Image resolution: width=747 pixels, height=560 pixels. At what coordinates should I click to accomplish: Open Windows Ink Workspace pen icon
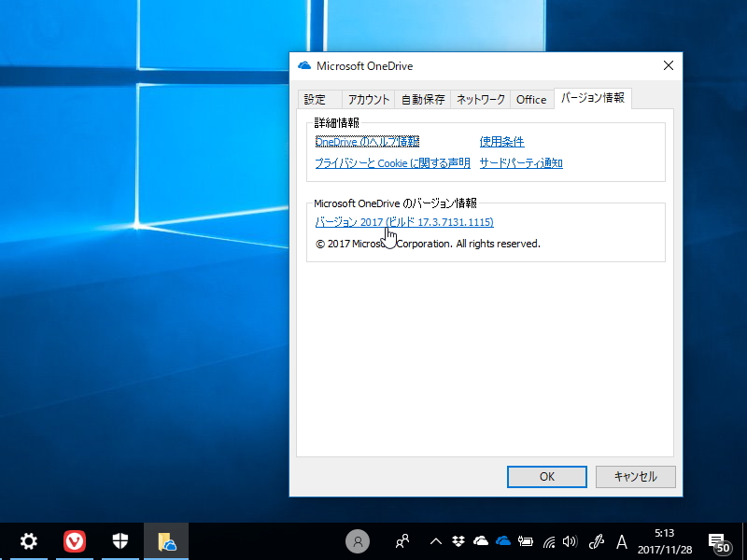(x=596, y=541)
